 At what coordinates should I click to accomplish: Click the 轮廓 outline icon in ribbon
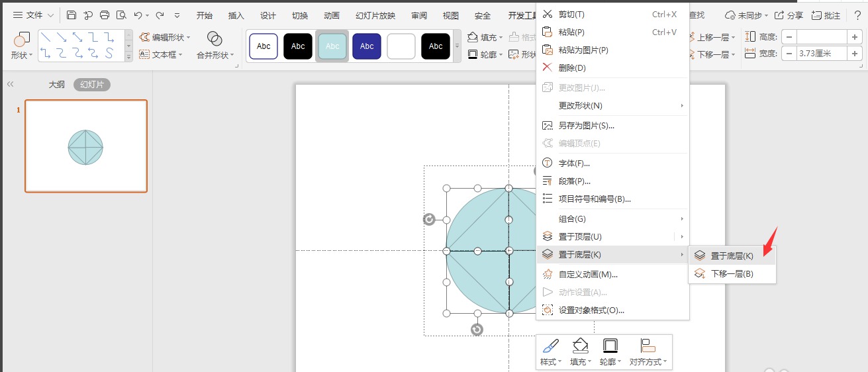pyautogui.click(x=473, y=54)
